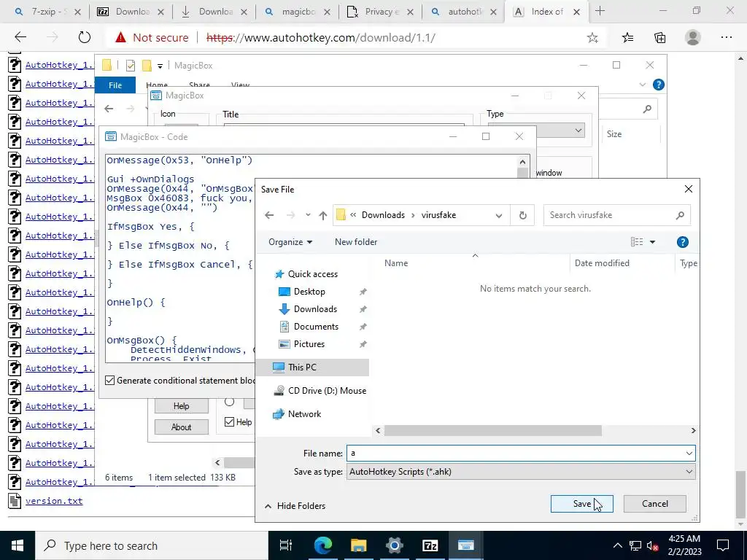Click the change view icon in Save dialog

pos(636,242)
